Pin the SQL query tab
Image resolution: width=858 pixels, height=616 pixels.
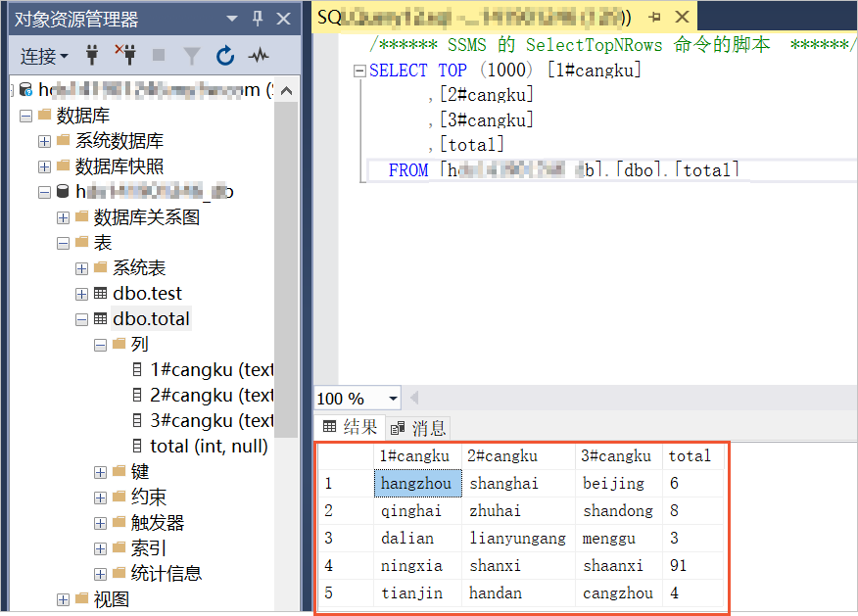pos(654,17)
